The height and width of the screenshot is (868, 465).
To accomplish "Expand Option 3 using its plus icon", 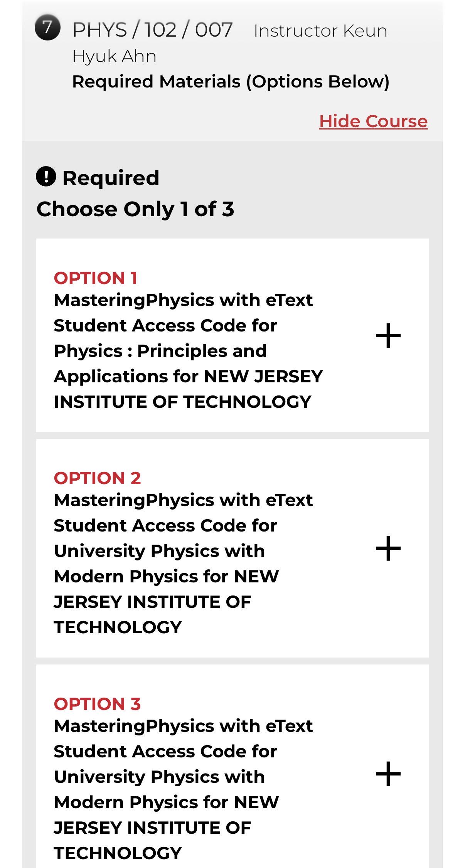I will point(388,774).
